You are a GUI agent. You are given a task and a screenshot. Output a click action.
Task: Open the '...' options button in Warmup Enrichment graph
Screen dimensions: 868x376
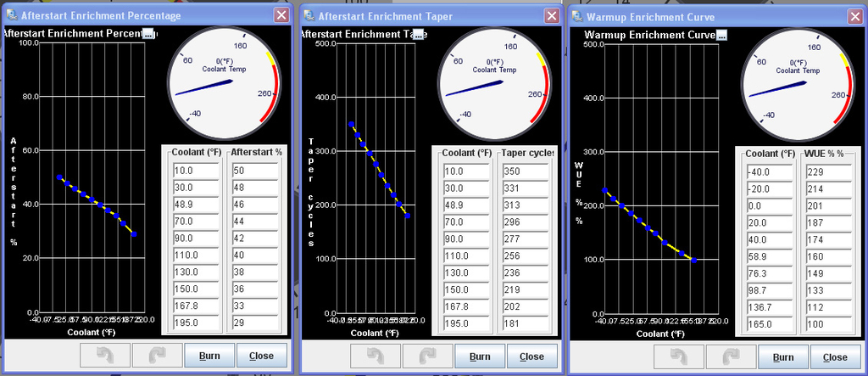(x=721, y=35)
